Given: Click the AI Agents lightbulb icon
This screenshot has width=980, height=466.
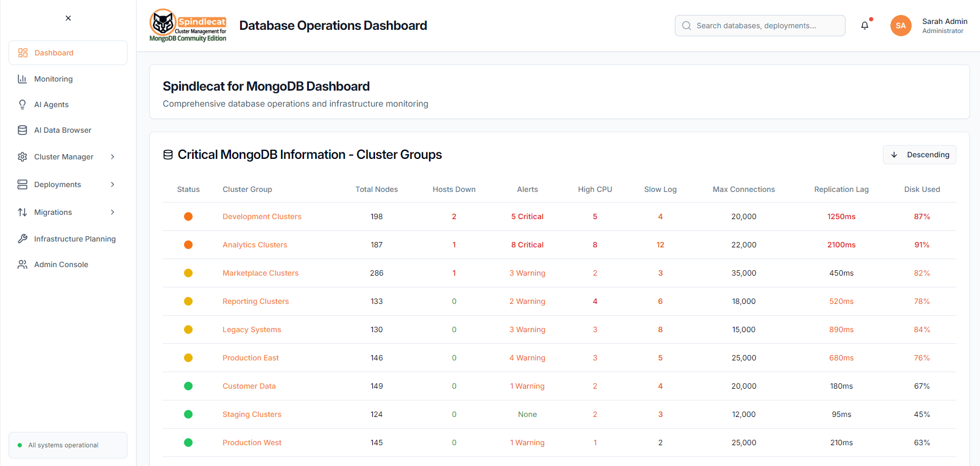Looking at the screenshot, I should pyautogui.click(x=22, y=105).
